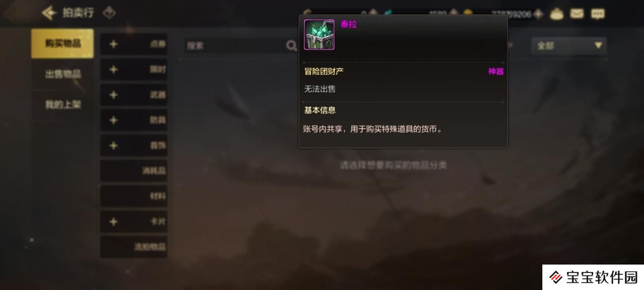This screenshot has width=644, height=290.
Task: Expand the 首饰 category
Action: click(x=134, y=146)
